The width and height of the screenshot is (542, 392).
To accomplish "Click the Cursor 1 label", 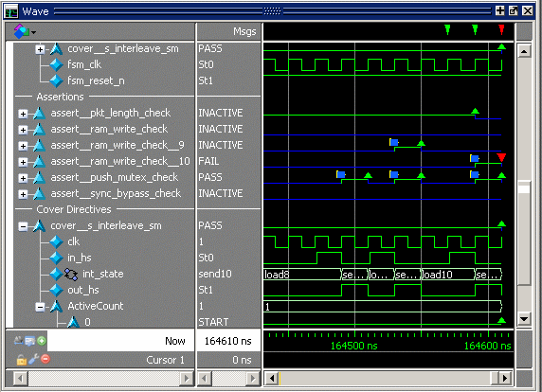I will 165,360.
